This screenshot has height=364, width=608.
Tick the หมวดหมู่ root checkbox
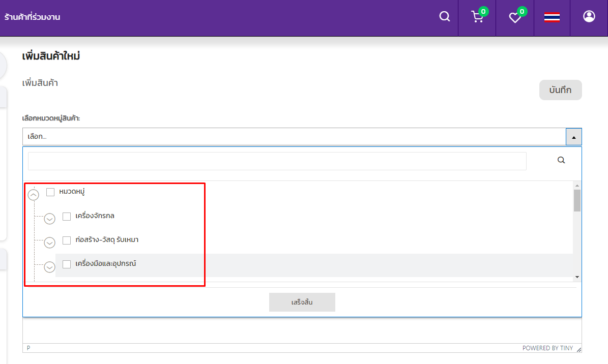pyautogui.click(x=50, y=192)
